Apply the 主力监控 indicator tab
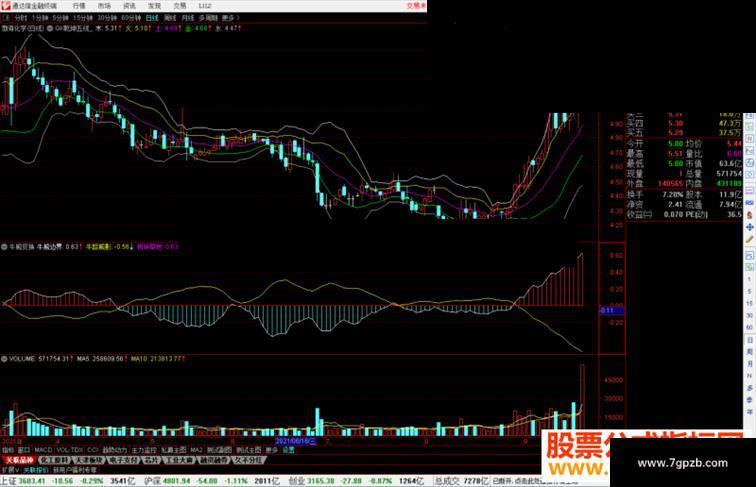 point(144,449)
